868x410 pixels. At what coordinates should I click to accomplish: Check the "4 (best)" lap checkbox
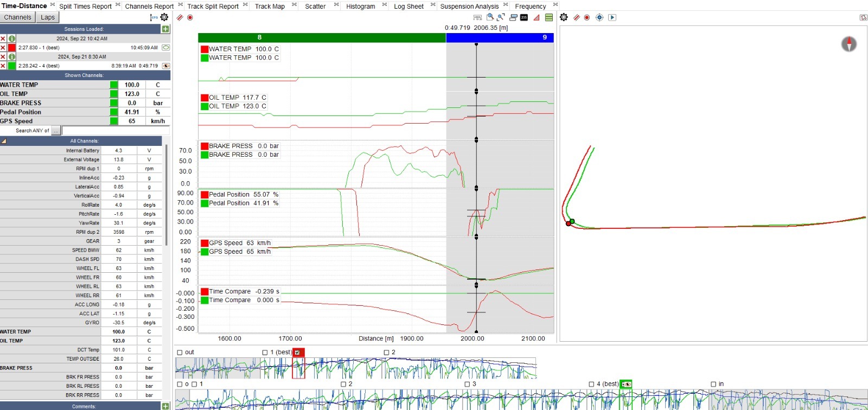point(591,384)
